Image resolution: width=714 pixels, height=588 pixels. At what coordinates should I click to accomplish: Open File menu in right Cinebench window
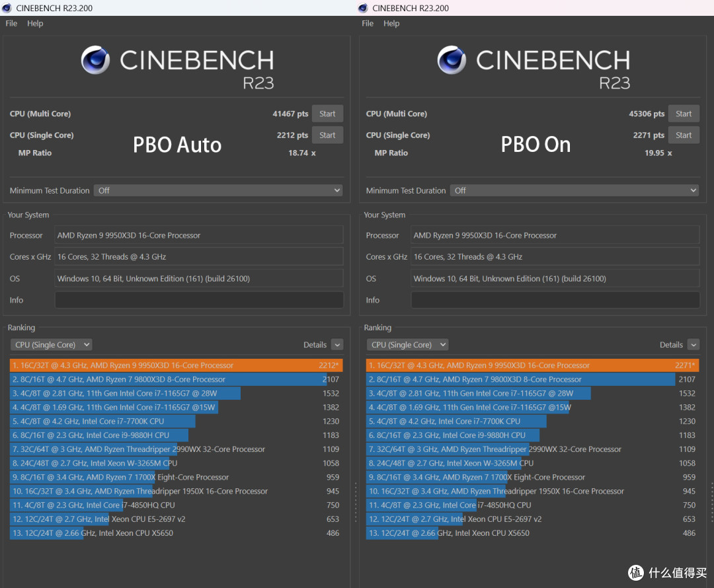pyautogui.click(x=368, y=23)
